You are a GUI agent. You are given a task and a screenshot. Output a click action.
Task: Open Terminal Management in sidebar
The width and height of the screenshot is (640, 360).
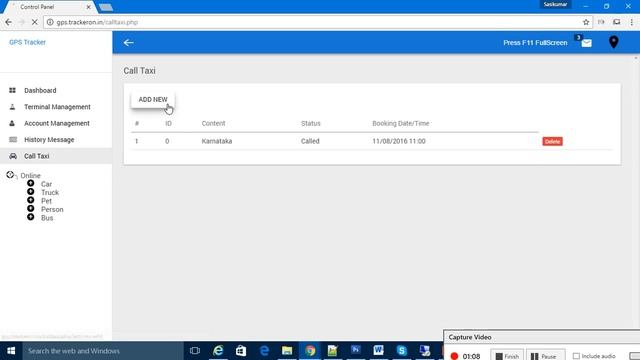[x=57, y=107]
